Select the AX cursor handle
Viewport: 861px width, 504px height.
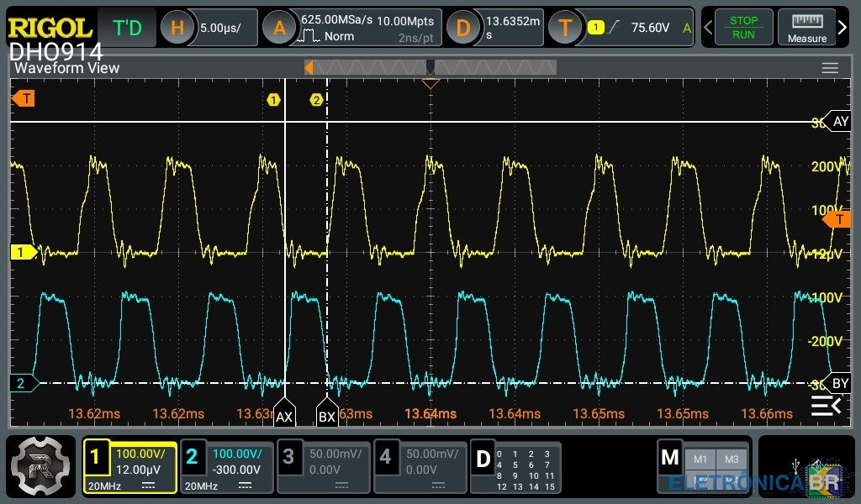coord(284,414)
